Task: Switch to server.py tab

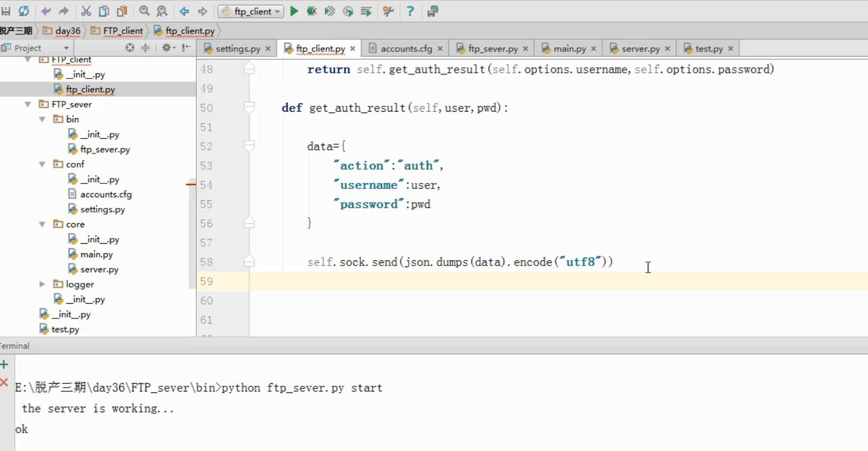Action: 640,48
